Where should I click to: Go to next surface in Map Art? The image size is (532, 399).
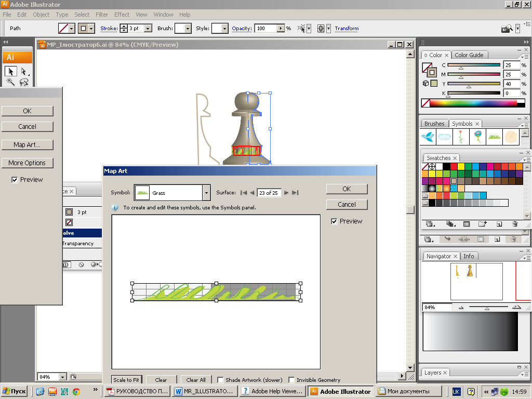[x=286, y=192]
